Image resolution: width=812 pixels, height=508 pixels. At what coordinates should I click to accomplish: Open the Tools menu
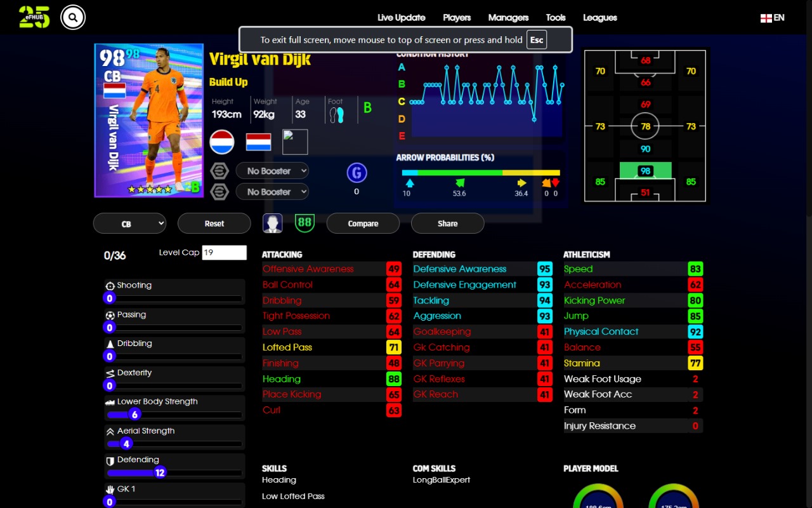556,18
